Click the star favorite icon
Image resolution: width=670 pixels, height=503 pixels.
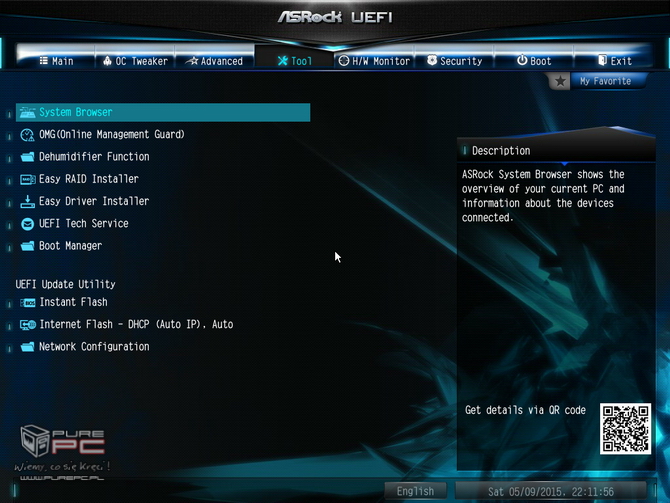560,81
